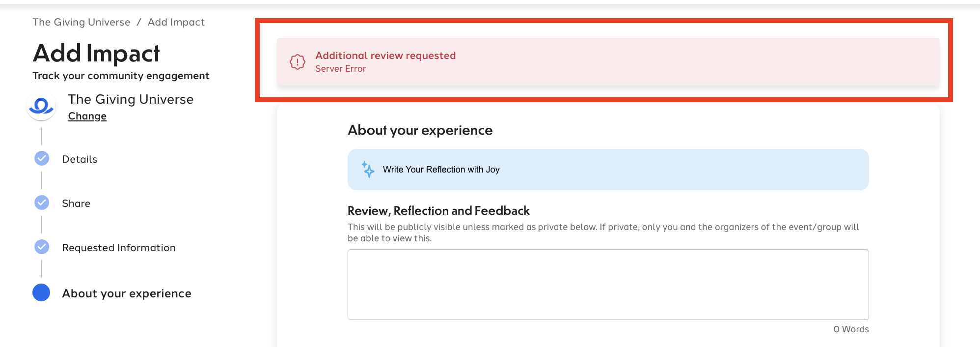Click the error alert warning icon
Viewport: 980px width, 347px height.
[298, 62]
